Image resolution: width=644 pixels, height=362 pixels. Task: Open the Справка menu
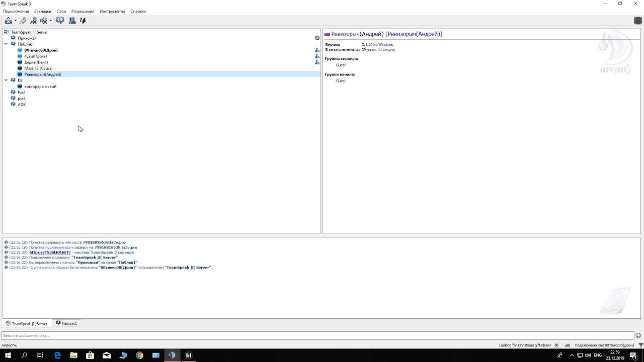tap(138, 11)
